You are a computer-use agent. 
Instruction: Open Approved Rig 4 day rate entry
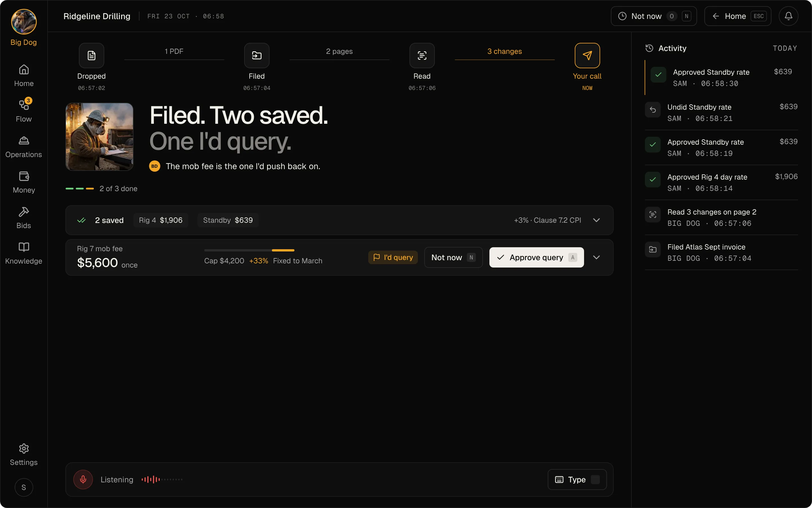point(721,182)
